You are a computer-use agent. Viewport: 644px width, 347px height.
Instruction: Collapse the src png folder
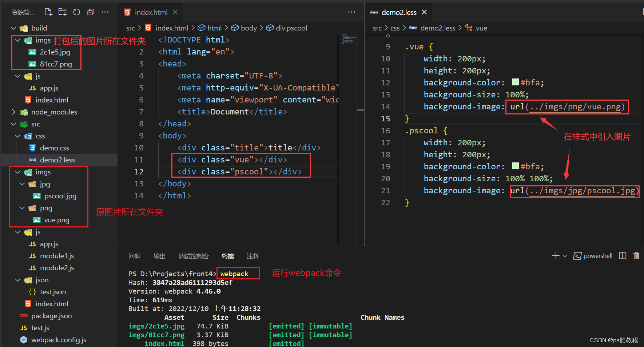click(x=22, y=208)
